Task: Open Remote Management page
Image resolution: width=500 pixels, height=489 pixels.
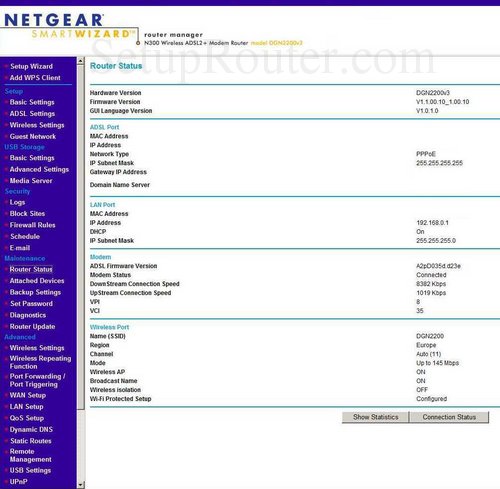Action: tap(31, 455)
